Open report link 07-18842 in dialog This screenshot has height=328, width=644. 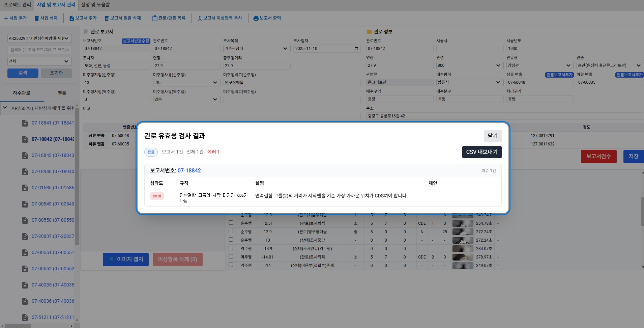[x=189, y=171]
